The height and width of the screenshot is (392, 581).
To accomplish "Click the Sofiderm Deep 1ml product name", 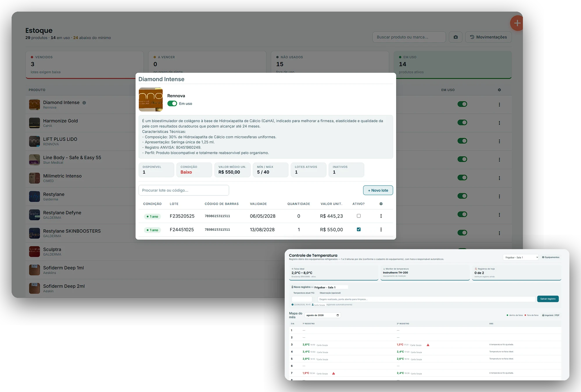I will tap(63, 268).
